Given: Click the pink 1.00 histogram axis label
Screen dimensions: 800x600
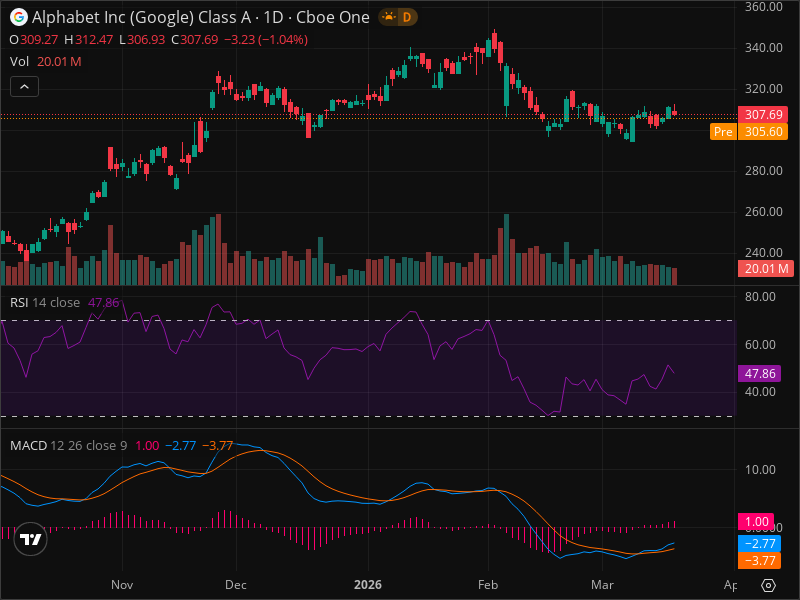Looking at the screenshot, I should point(756,521).
